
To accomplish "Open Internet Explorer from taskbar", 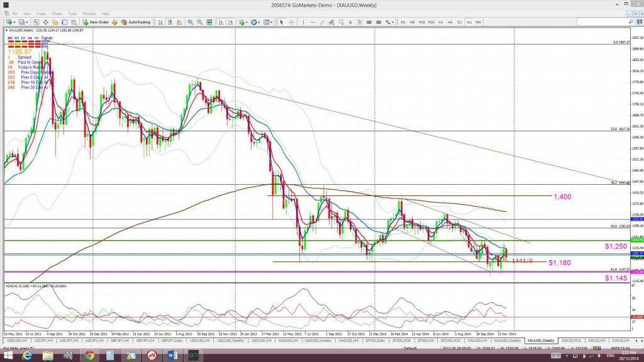I will click(x=27, y=356).
